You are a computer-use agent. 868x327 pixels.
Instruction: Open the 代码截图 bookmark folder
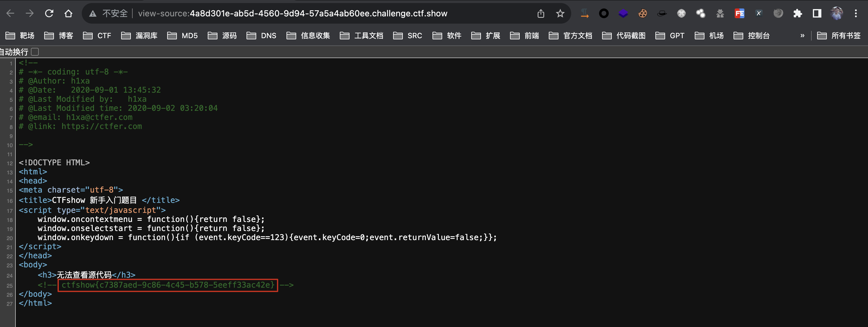click(x=624, y=36)
